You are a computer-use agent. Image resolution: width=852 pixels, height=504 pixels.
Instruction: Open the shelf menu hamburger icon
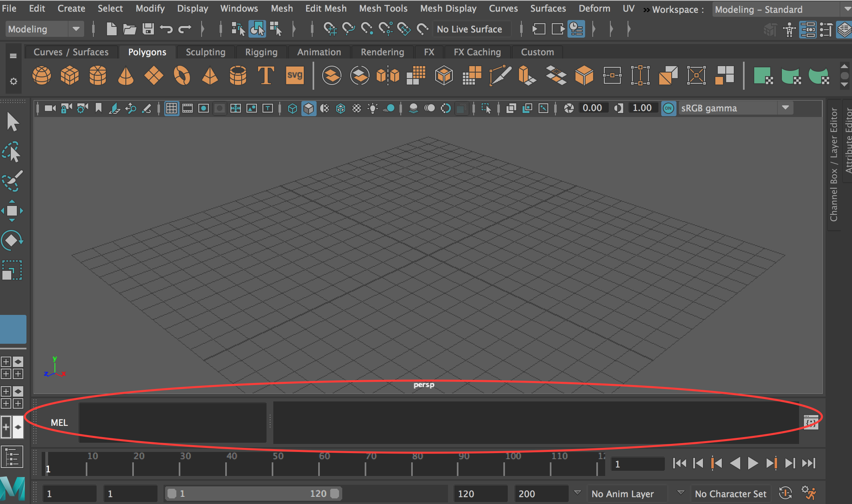pos(13,56)
